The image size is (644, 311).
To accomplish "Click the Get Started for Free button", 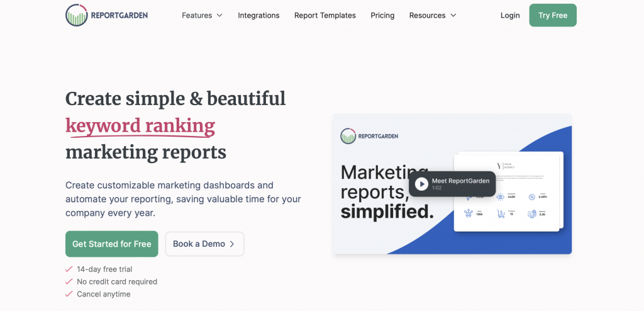I will coord(111,244).
